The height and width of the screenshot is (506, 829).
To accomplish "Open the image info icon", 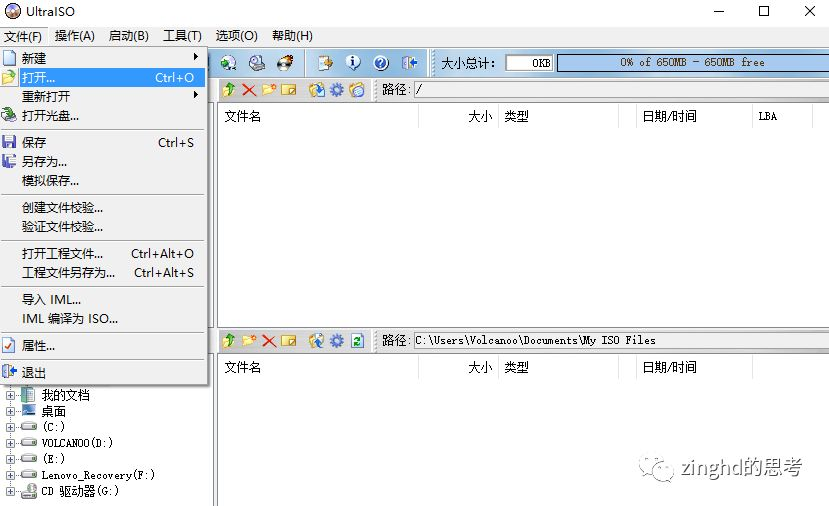I will pyautogui.click(x=353, y=63).
